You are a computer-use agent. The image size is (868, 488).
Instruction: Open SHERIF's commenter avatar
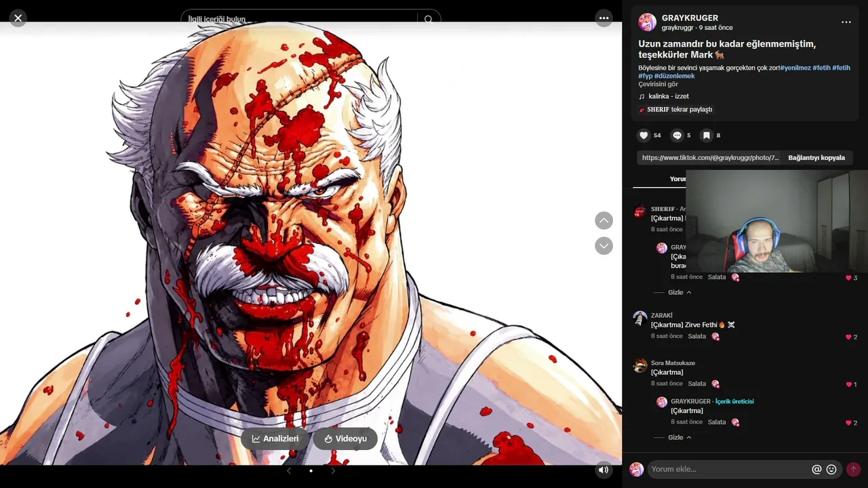[x=639, y=211]
